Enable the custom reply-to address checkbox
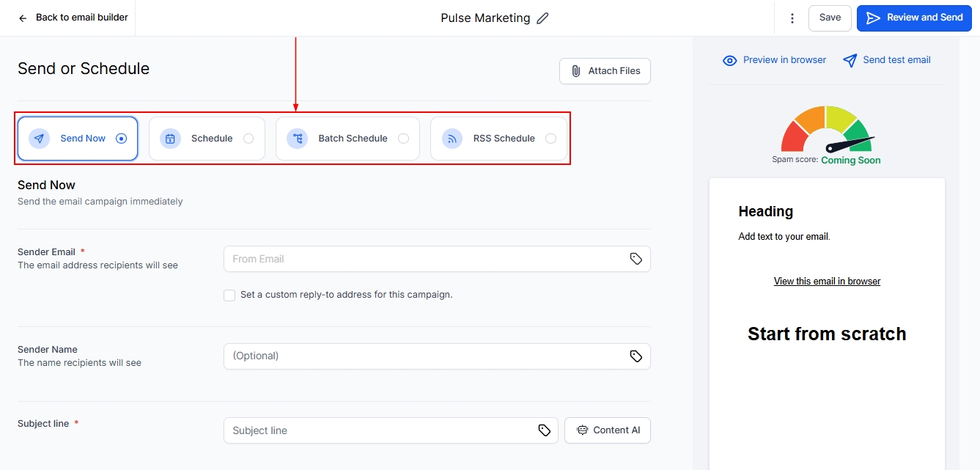 coord(229,295)
